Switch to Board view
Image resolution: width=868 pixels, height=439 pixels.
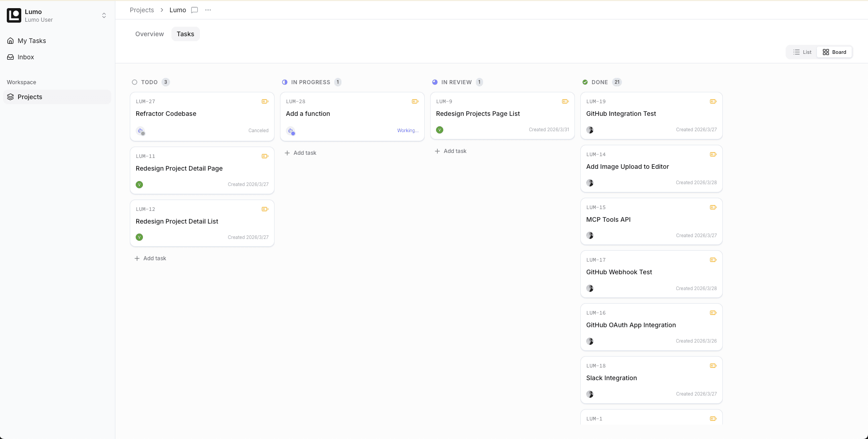(x=835, y=52)
